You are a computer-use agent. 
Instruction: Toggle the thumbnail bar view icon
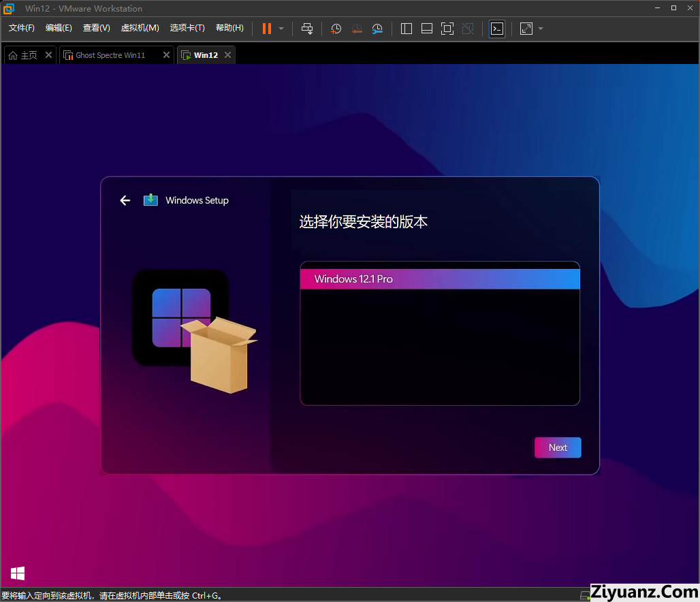(427, 29)
